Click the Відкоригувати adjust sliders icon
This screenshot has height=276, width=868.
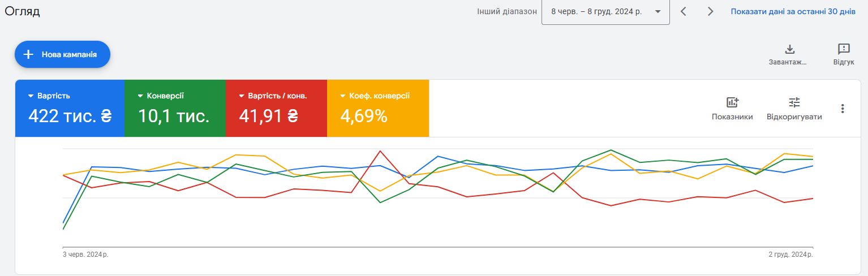click(794, 102)
